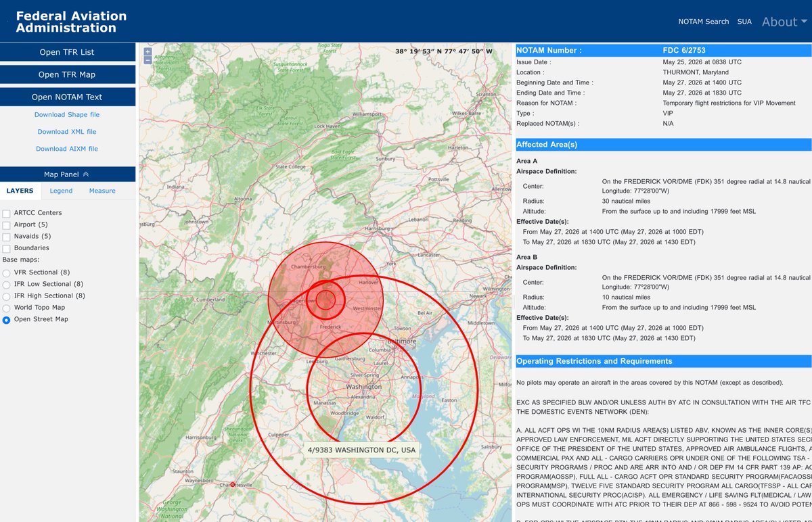
Task: Download XML file link
Action: (67, 132)
